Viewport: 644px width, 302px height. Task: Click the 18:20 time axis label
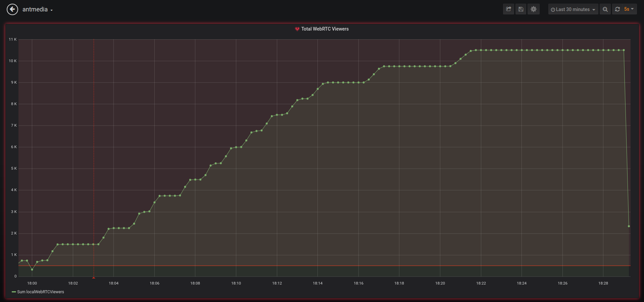tap(440, 283)
